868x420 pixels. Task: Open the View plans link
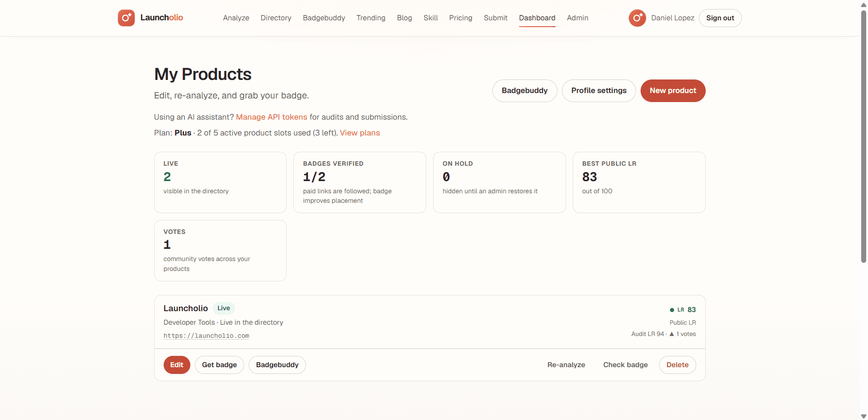point(360,133)
